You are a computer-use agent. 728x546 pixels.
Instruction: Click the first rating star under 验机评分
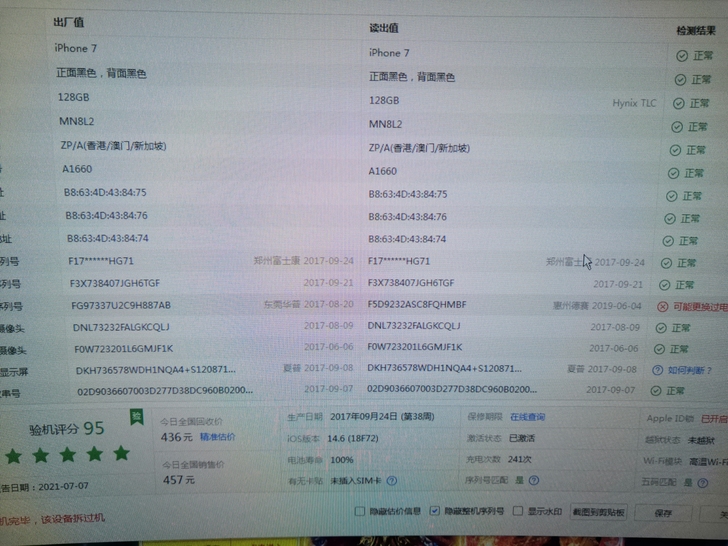click(x=13, y=456)
